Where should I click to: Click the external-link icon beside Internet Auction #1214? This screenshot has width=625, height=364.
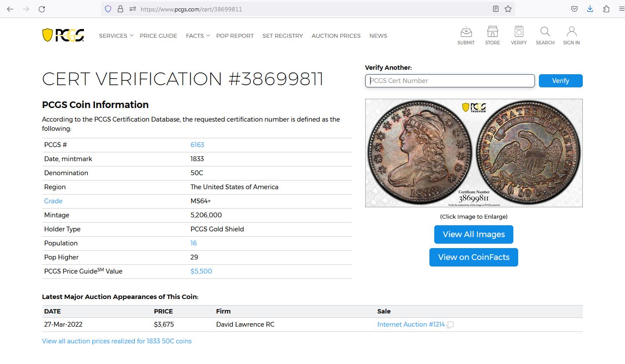click(450, 325)
